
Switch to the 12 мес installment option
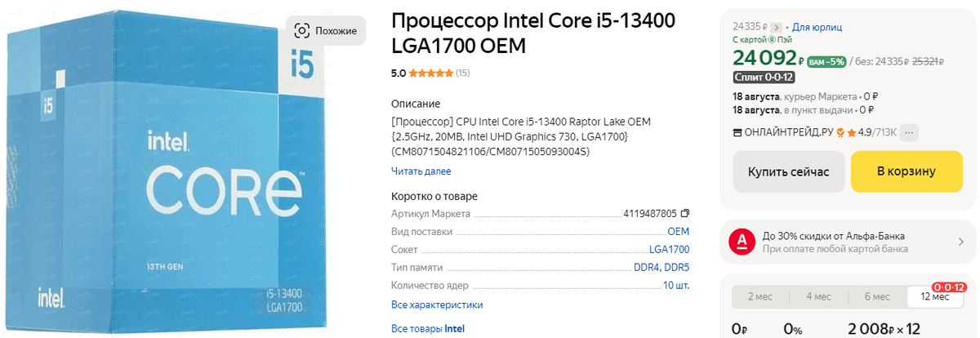tap(935, 296)
